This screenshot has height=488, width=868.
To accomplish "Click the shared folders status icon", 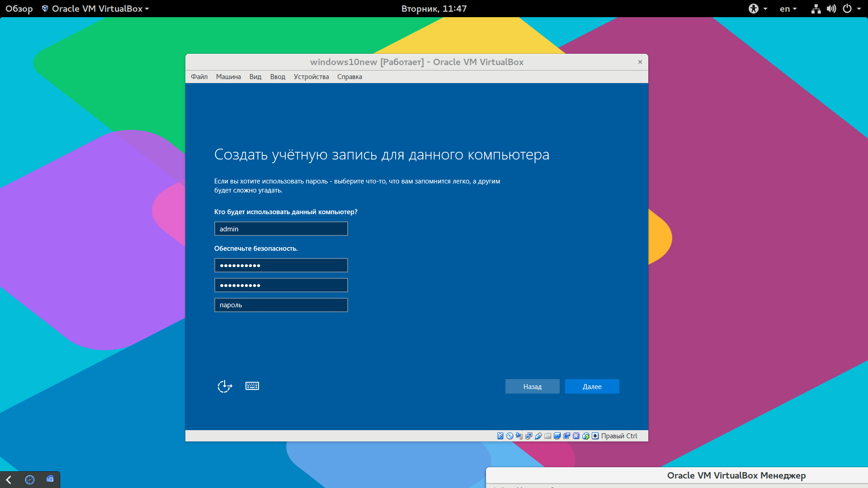I will coord(548,436).
